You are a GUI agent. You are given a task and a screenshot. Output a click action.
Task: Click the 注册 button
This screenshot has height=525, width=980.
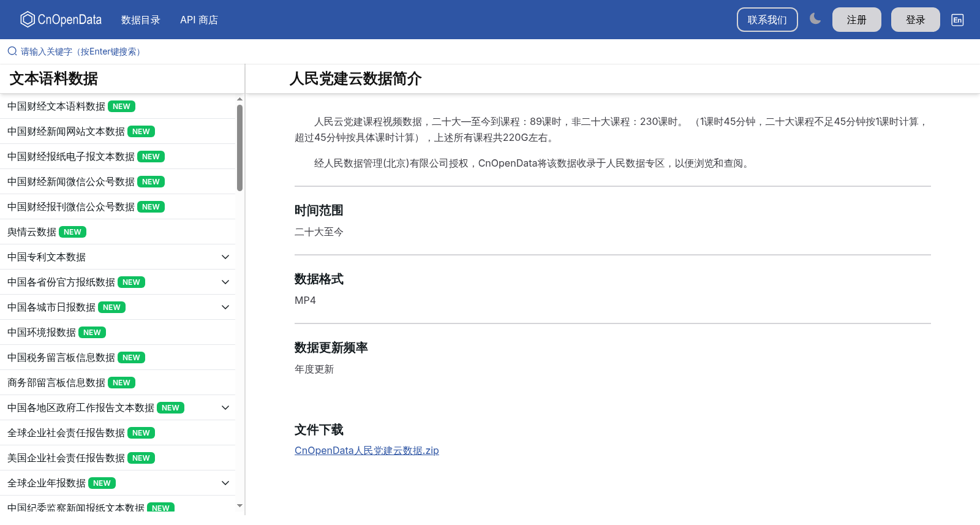[x=856, y=20]
